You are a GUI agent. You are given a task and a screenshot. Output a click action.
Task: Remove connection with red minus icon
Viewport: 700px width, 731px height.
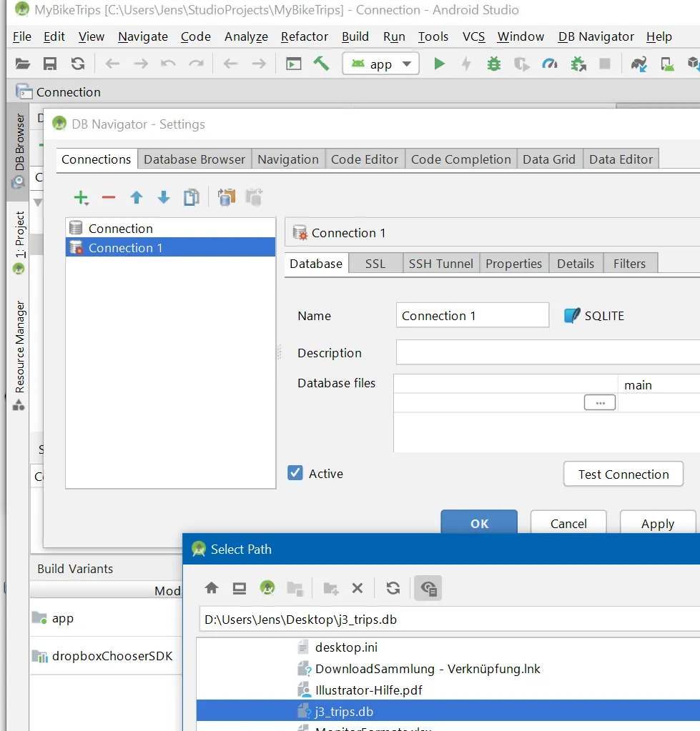point(109,198)
